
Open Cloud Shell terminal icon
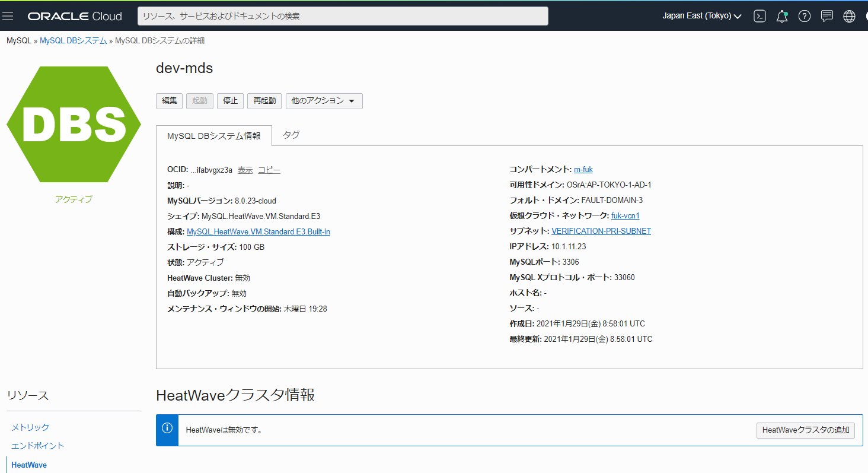[759, 16]
